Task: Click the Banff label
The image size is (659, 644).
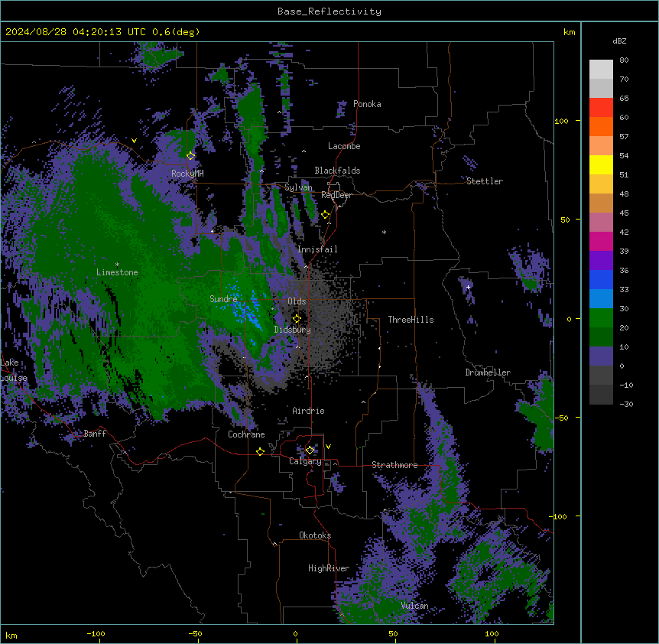Action: pyautogui.click(x=95, y=434)
